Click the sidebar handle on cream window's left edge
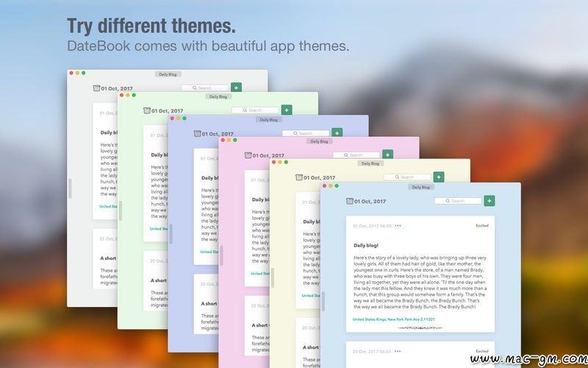This screenshot has height=368, width=588. click(272, 277)
